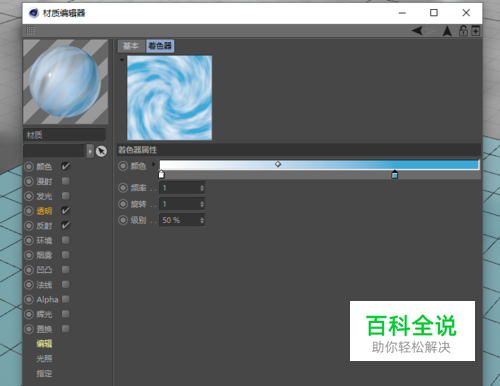Click the animation dot beside Alpha channel
Viewport: 500px width, 386px height.
[x=29, y=299]
